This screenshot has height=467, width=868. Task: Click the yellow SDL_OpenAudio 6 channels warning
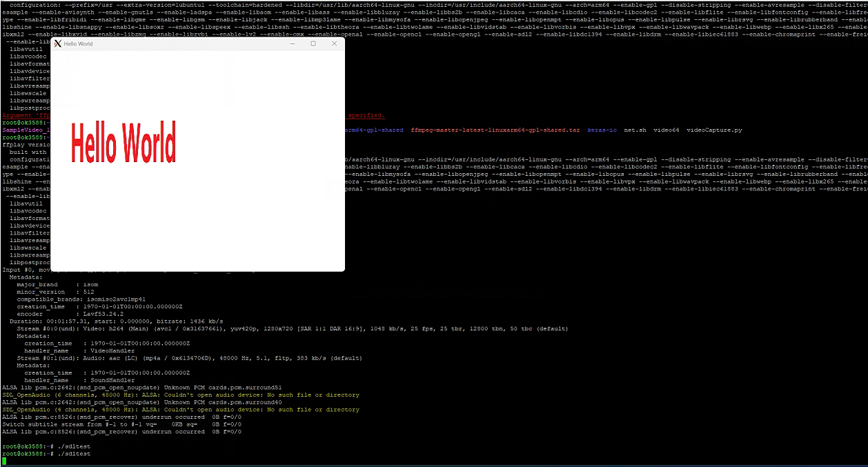click(181, 395)
